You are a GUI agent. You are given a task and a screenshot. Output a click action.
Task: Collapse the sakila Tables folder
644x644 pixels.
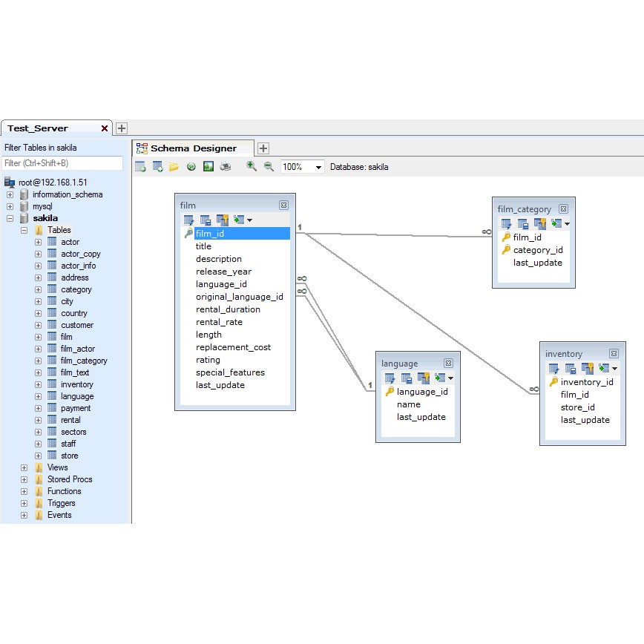(x=24, y=230)
